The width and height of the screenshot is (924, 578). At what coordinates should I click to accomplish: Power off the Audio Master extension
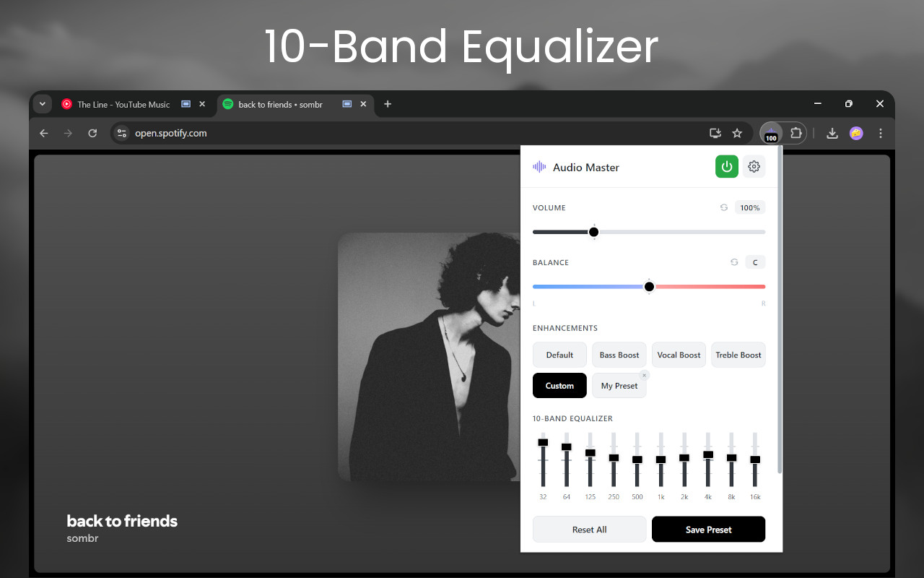pos(727,166)
